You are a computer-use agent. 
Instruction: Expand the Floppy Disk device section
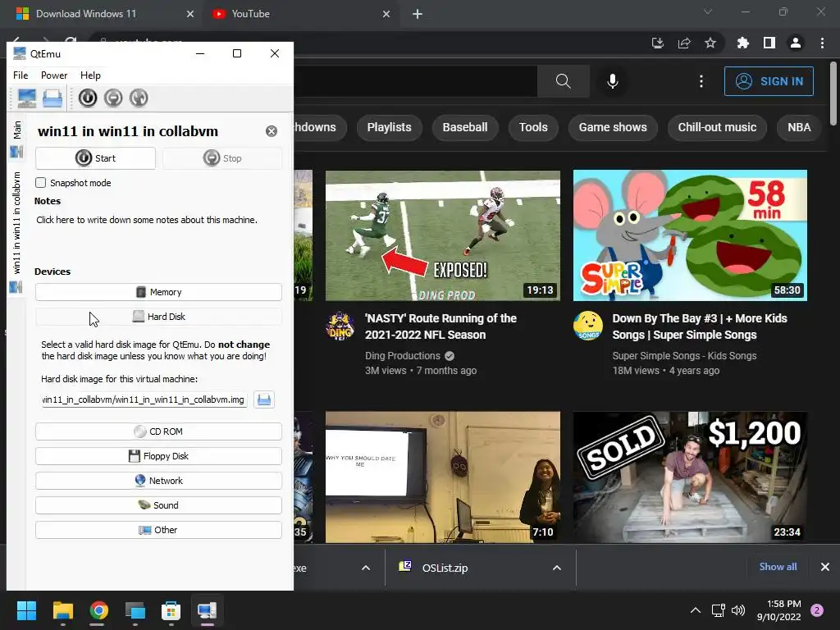click(x=158, y=456)
